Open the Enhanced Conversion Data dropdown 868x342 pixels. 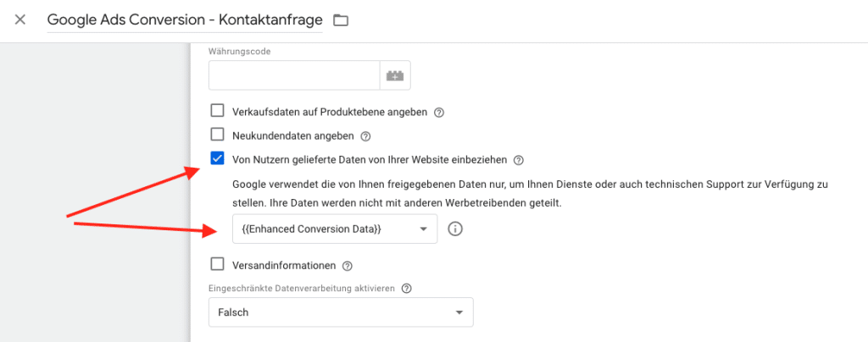click(335, 229)
